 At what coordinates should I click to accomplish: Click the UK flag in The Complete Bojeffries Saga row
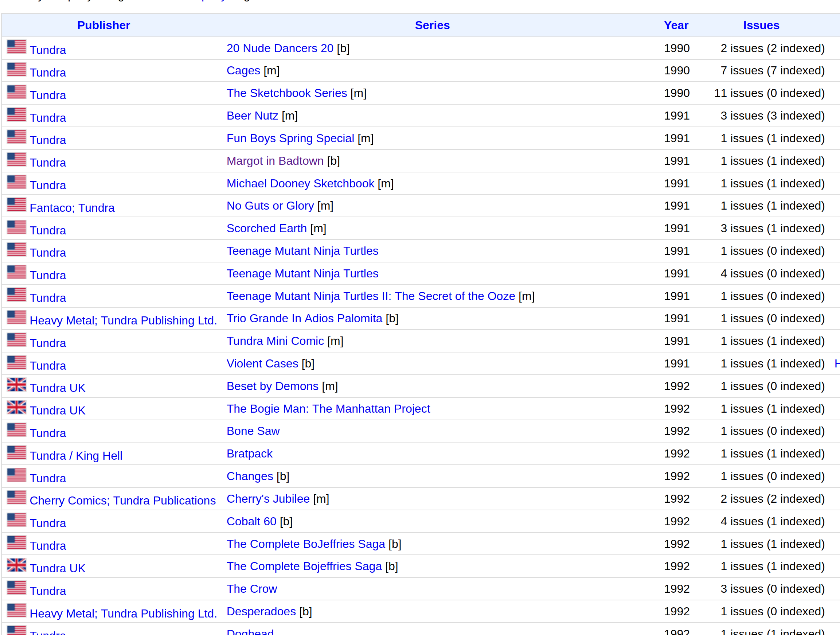[x=16, y=565]
